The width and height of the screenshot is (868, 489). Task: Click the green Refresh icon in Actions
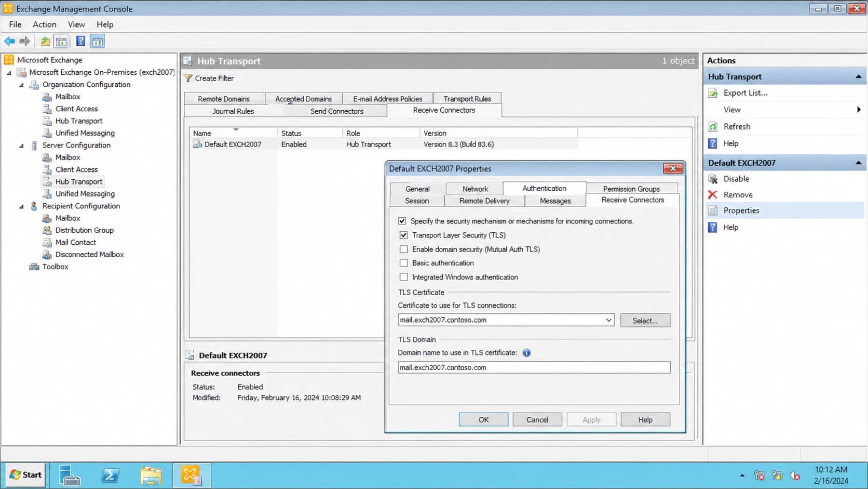(713, 127)
